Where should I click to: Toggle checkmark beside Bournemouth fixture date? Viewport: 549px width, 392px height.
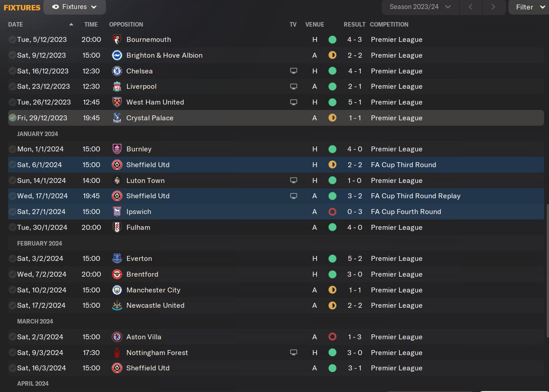12,40
